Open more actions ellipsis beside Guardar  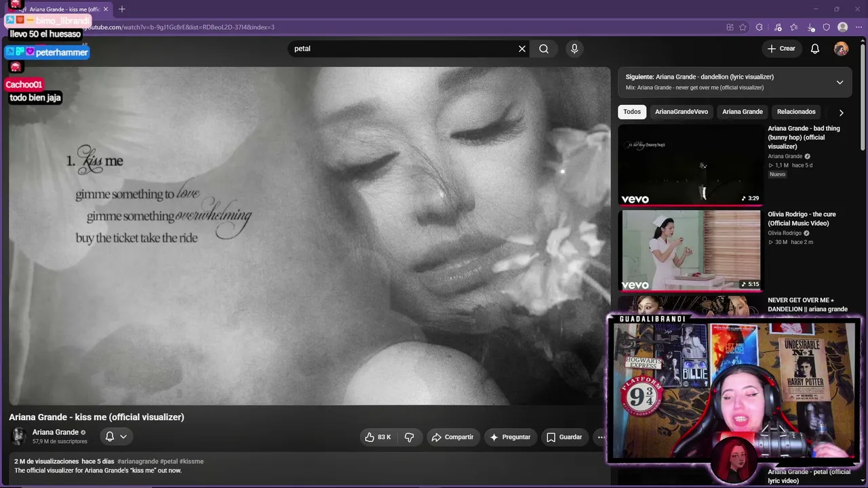click(x=601, y=437)
